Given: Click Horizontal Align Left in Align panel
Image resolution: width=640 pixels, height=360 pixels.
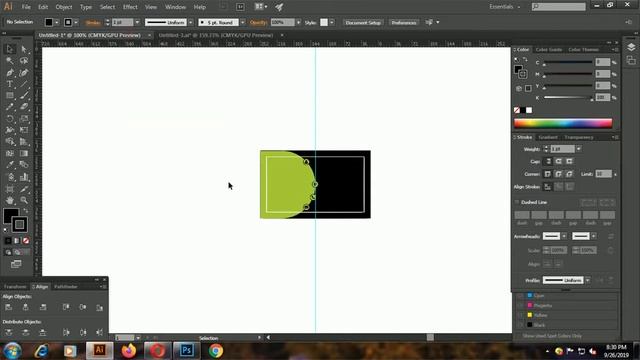Looking at the screenshot, I should [9, 307].
